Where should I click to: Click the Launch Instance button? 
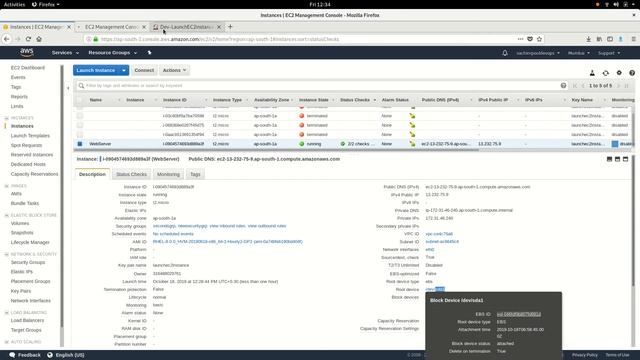(x=96, y=70)
